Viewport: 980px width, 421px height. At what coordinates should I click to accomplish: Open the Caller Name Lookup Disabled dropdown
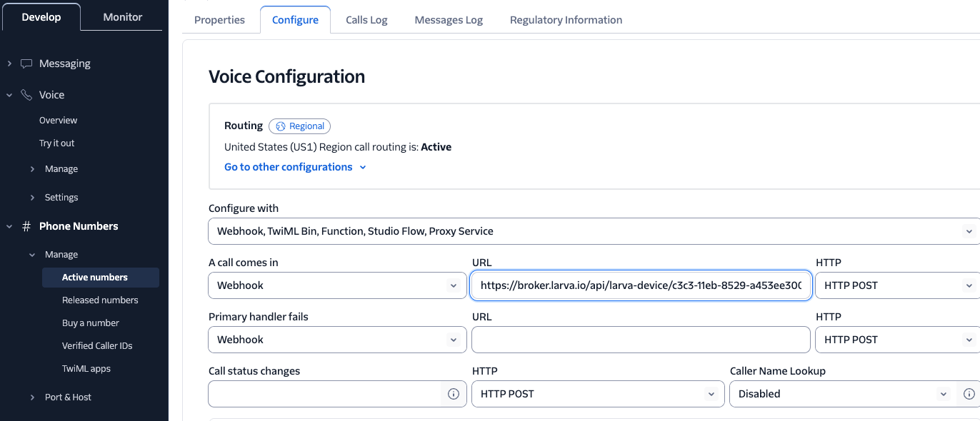(x=942, y=393)
